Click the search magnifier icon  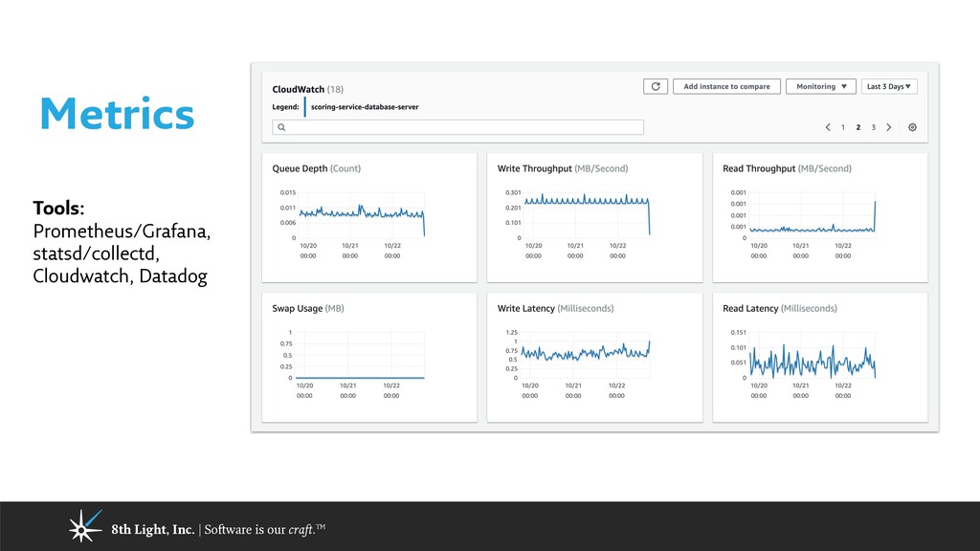[x=282, y=127]
